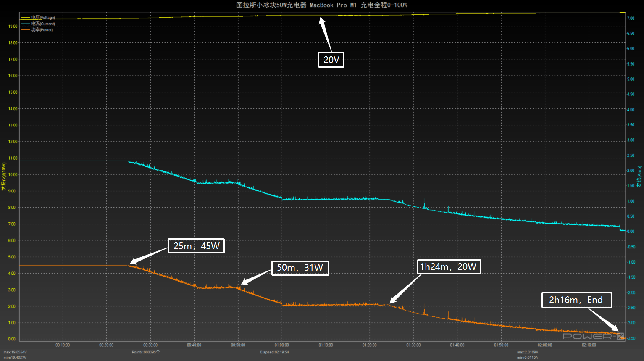
Task: Click the min:19.4037V voltage readout
Action: 15,358
